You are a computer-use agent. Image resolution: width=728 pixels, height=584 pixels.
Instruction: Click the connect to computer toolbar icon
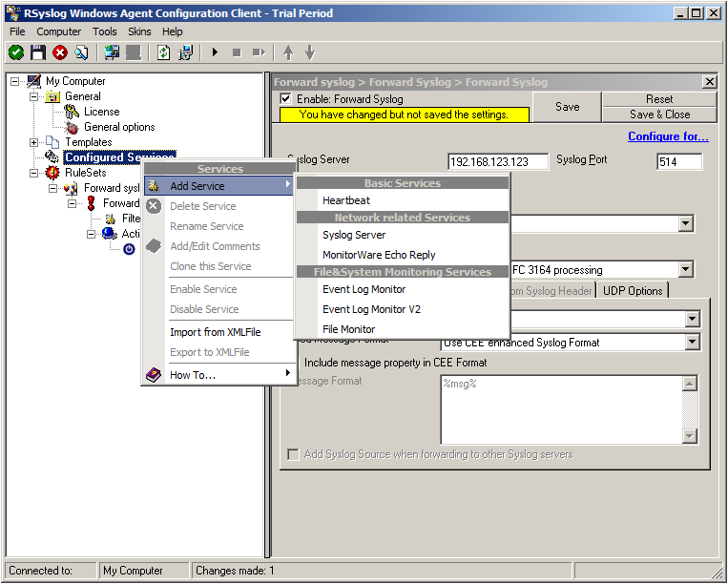[x=112, y=52]
